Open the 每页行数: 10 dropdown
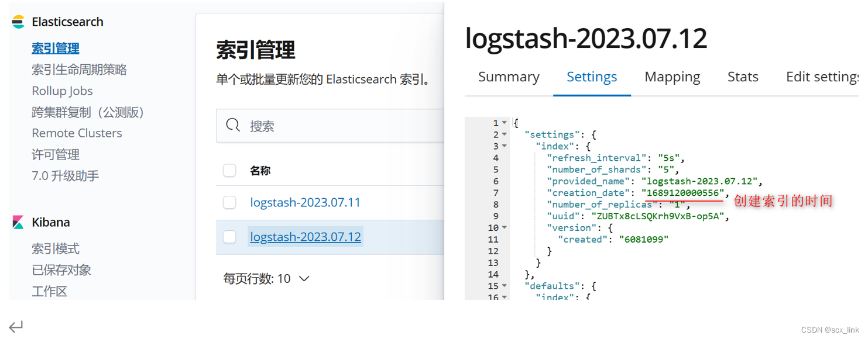 (x=266, y=278)
